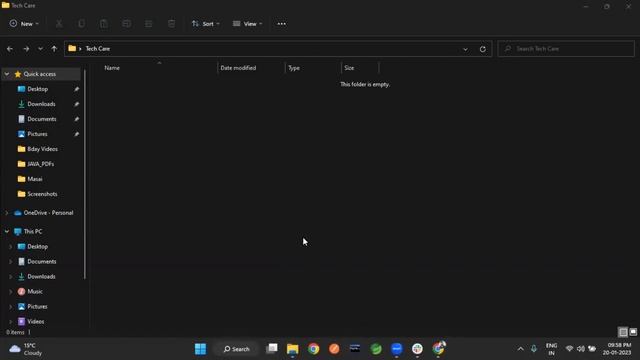Open the Sort dropdown menu
Viewport: 640px width, 360px height.
[x=206, y=24]
